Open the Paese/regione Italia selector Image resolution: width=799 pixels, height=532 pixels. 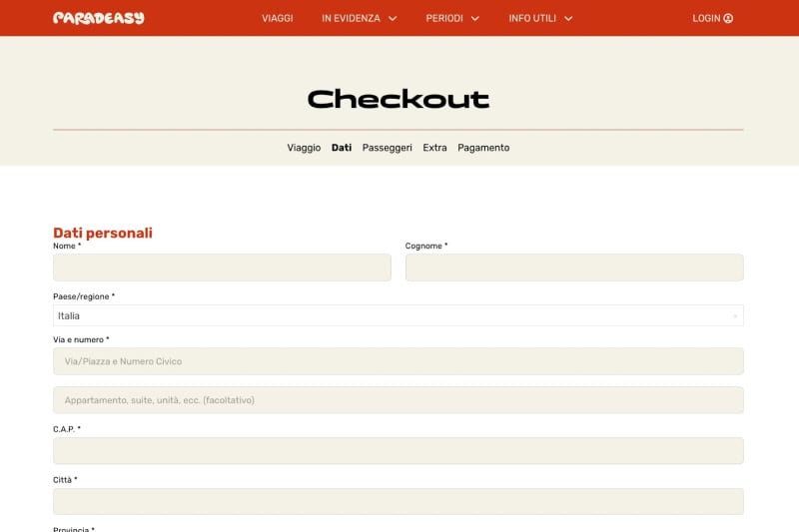(398, 315)
